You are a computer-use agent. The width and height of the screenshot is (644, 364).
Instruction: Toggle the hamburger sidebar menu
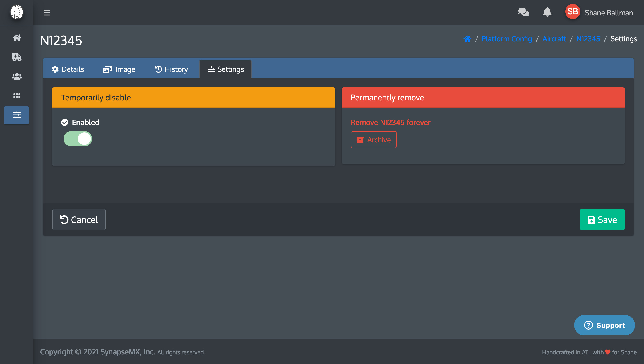pyautogui.click(x=47, y=13)
